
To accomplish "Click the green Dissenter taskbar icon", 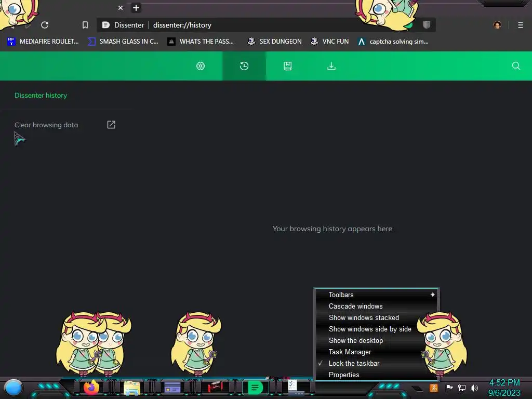I will [256, 388].
